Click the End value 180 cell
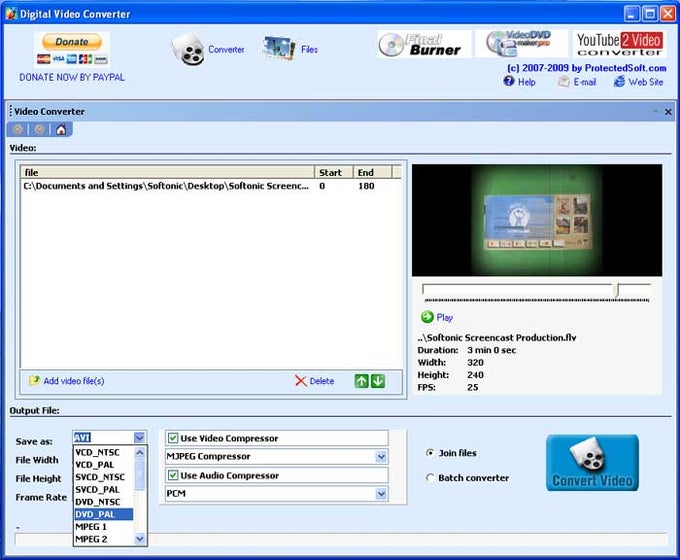680x560 pixels. point(366,186)
